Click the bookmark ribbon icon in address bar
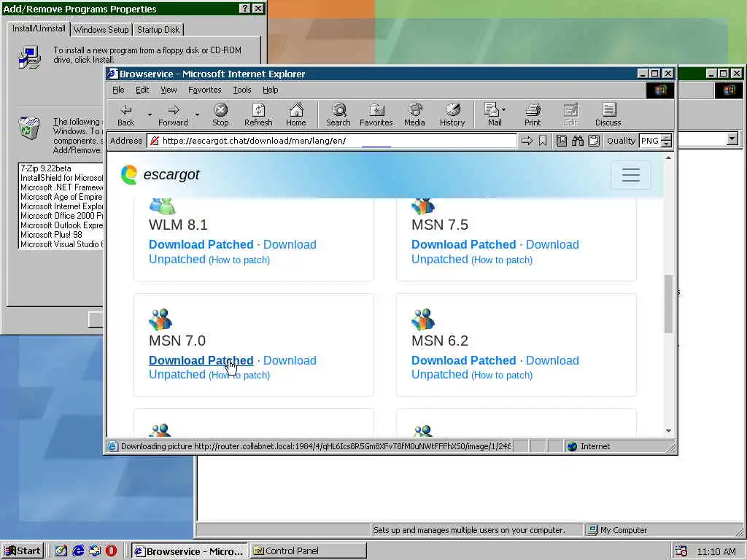The width and height of the screenshot is (747, 560). tap(543, 141)
